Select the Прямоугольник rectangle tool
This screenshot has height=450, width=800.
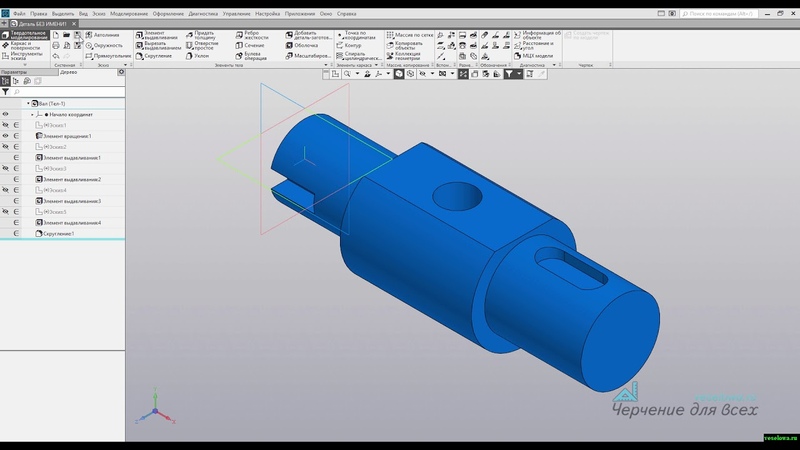pos(108,56)
